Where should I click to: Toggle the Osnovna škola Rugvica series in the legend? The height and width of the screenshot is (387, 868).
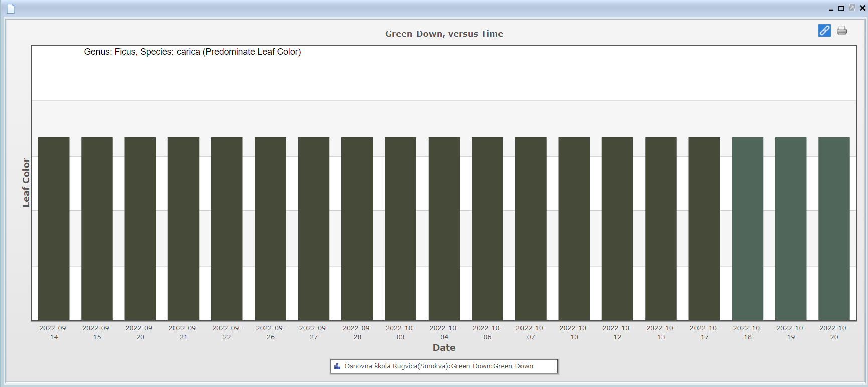[x=438, y=366]
